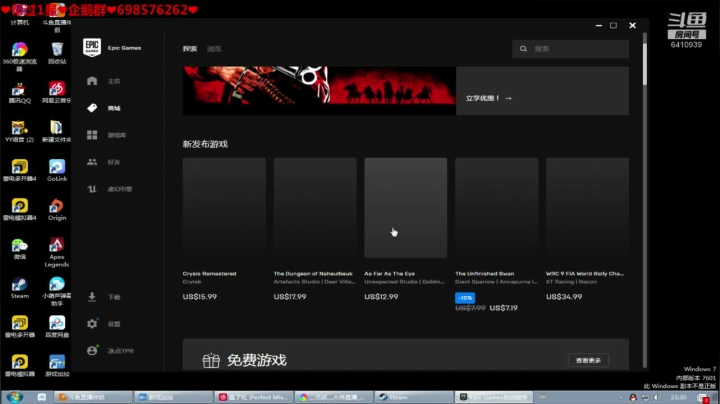Click the free games gift icon

point(211,360)
